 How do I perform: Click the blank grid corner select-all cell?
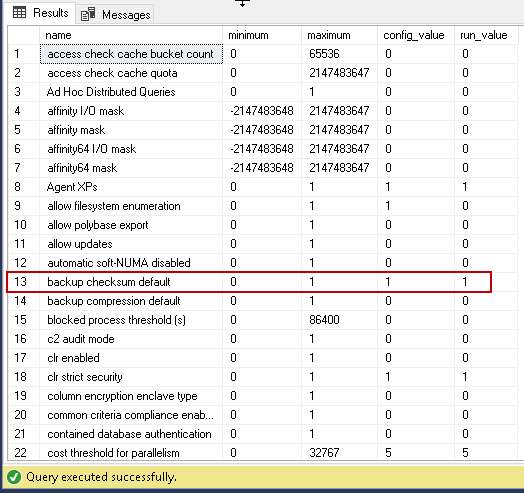tap(23, 35)
